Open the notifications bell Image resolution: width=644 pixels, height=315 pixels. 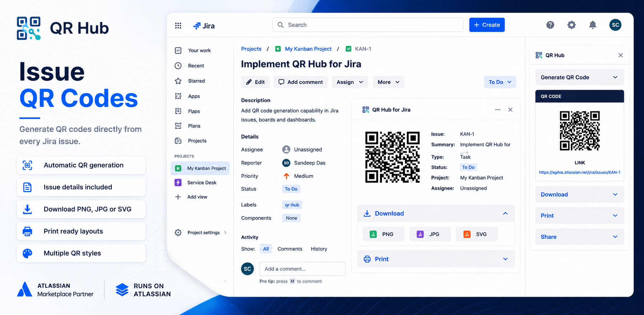point(593,25)
